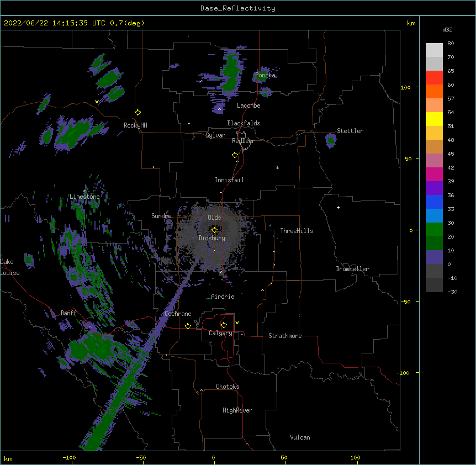Click the white asterisk east of Innisfail
The image size is (476, 465).
[277, 168]
